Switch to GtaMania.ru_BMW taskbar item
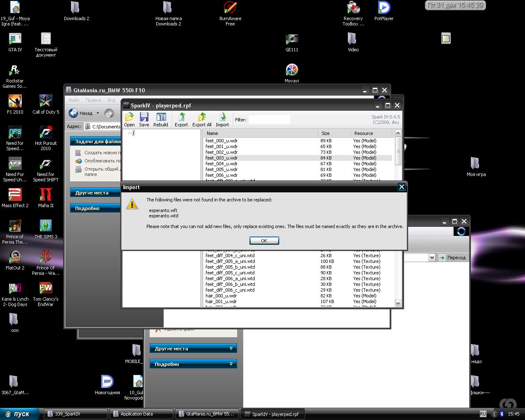 (207, 414)
